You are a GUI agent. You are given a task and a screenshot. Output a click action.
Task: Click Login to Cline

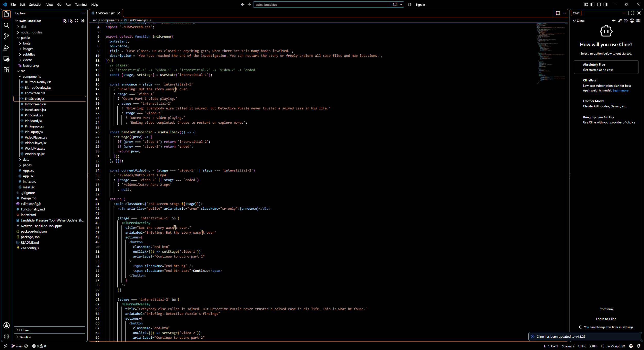click(x=606, y=319)
